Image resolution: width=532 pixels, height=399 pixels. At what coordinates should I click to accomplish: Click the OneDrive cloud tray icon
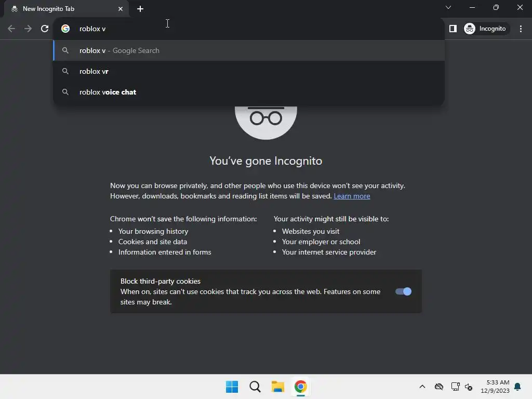click(439, 387)
